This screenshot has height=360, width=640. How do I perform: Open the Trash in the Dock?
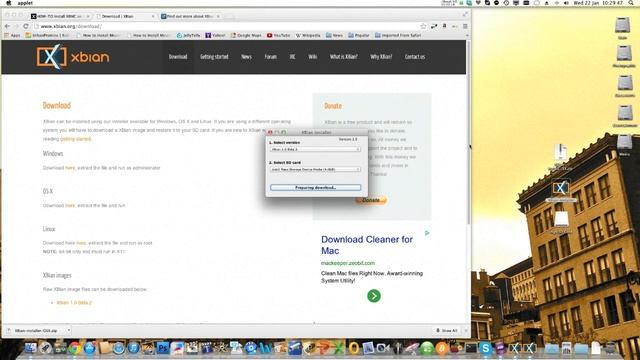[611, 348]
